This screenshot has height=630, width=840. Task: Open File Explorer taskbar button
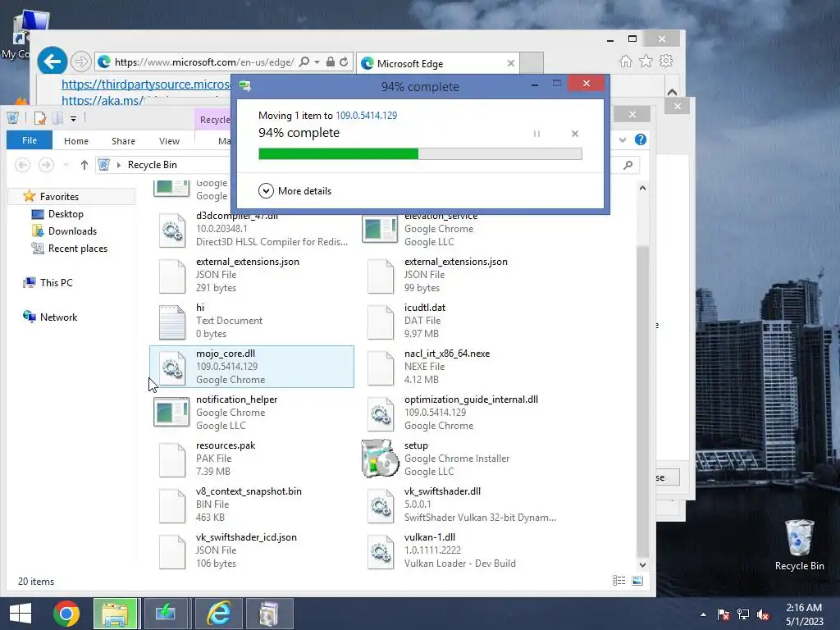point(116,614)
